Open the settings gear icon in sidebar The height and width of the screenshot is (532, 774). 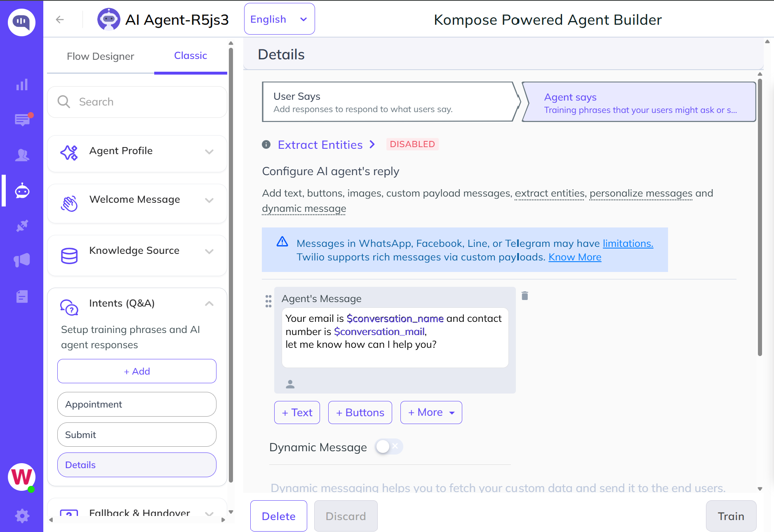click(22, 516)
